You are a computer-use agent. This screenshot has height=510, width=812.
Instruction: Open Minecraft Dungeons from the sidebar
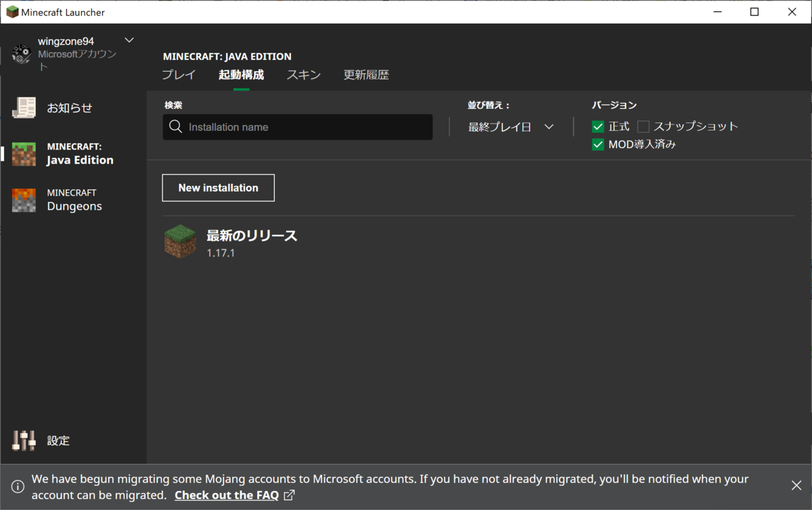tap(24, 200)
